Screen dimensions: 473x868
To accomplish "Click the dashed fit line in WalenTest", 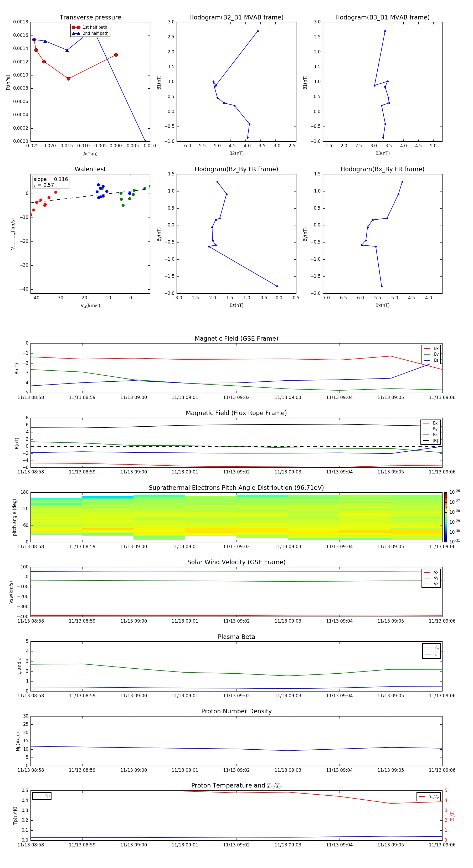I will (90, 196).
